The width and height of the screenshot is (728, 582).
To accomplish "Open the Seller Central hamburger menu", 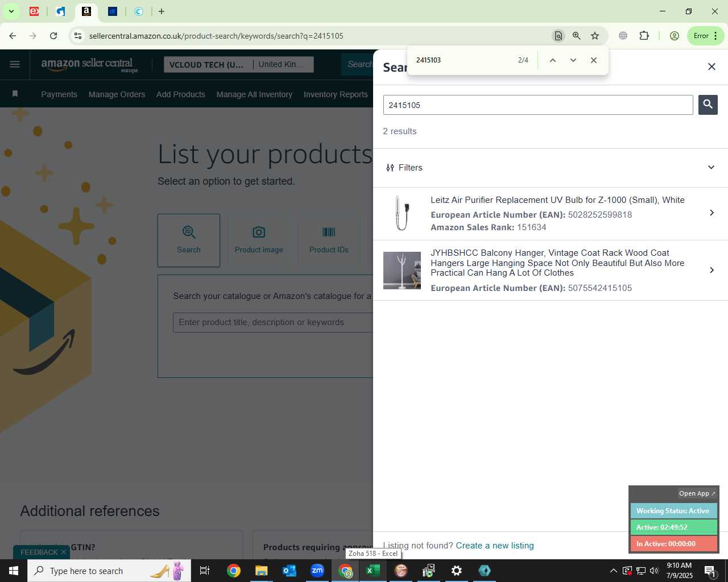I will tap(15, 64).
